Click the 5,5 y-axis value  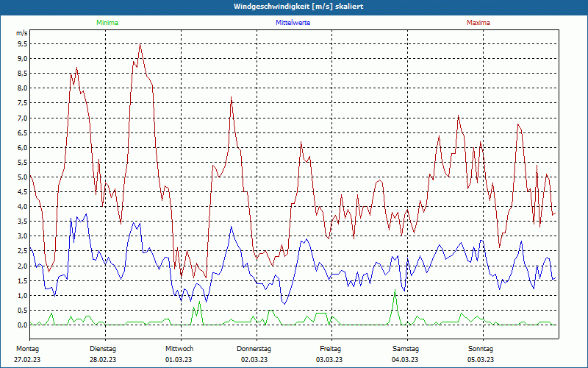coord(23,163)
